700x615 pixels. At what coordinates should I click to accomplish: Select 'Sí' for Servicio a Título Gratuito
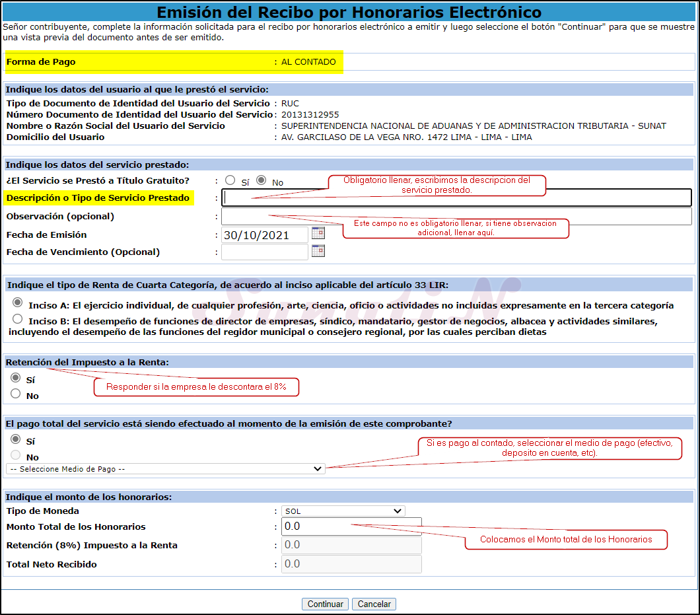(230, 180)
